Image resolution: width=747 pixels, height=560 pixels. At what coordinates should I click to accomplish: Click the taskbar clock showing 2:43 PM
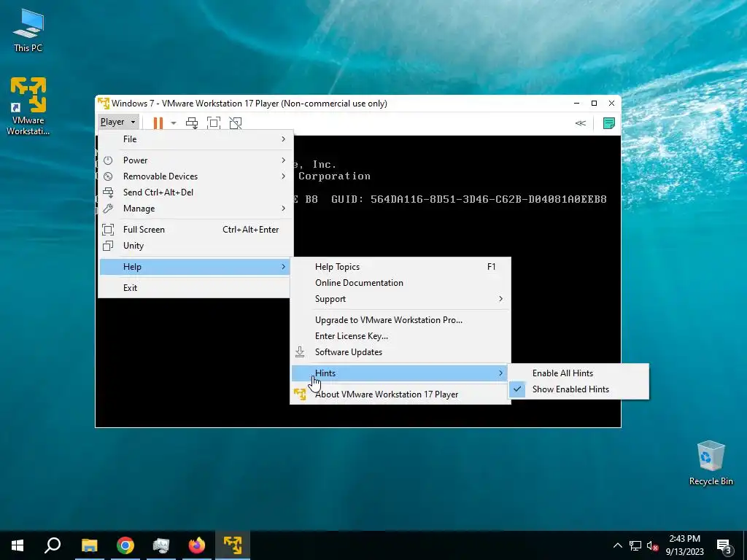pyautogui.click(x=684, y=545)
